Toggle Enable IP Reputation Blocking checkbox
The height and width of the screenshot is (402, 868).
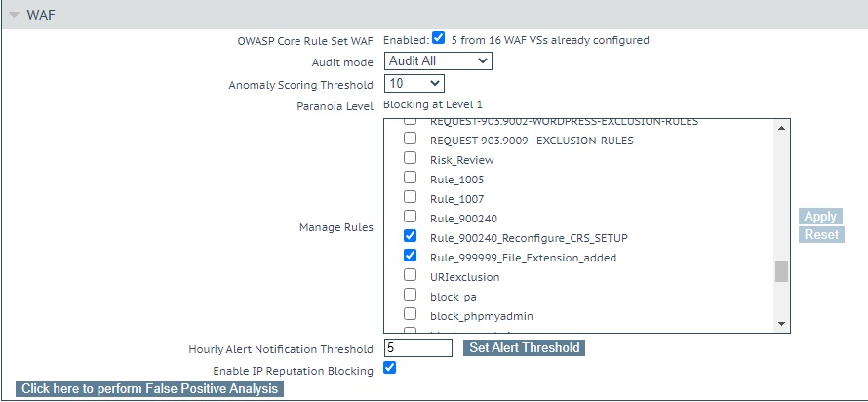[x=390, y=368]
